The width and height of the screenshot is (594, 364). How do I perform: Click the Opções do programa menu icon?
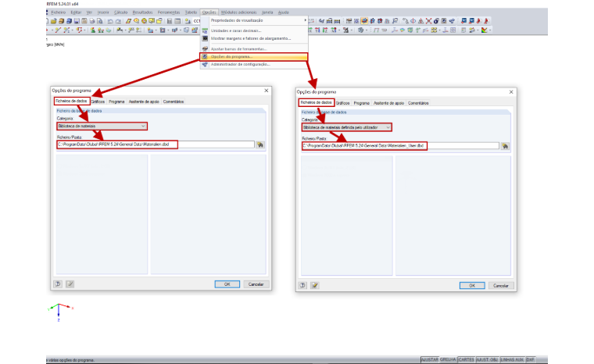205,56
